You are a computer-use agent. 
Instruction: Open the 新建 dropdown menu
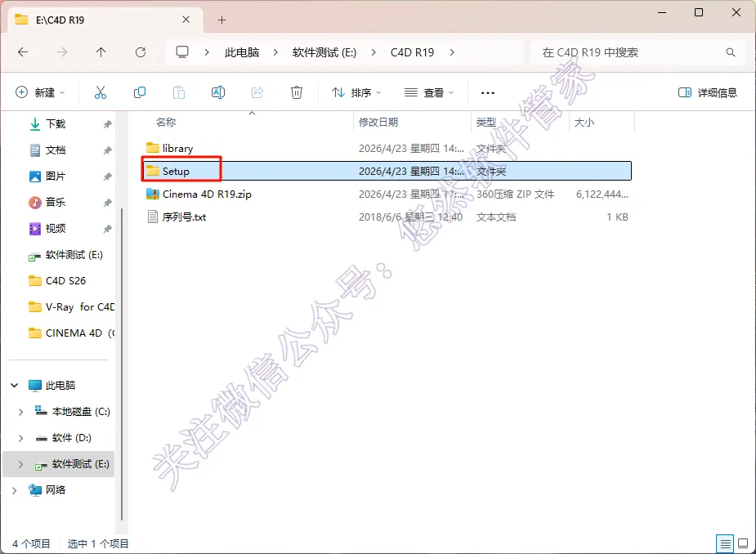click(x=41, y=92)
